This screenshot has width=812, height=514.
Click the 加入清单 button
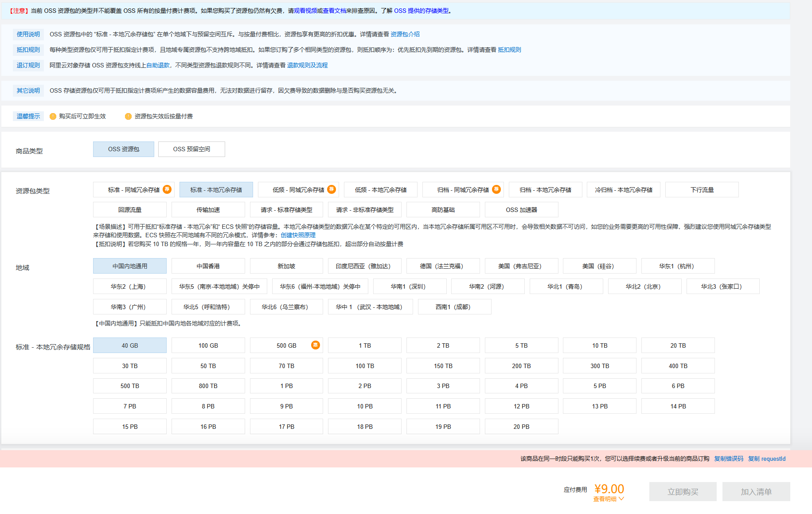[756, 492]
